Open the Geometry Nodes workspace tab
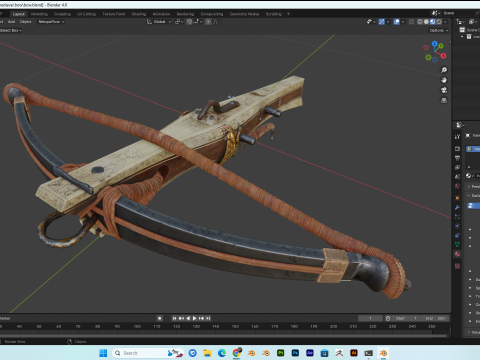 (x=244, y=14)
